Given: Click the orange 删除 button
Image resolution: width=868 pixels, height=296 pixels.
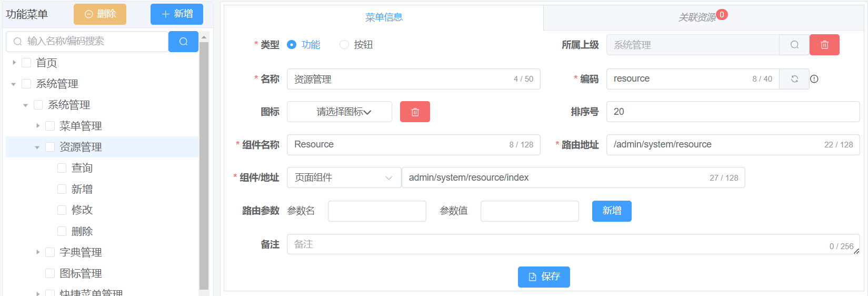Looking at the screenshot, I should 100,14.
